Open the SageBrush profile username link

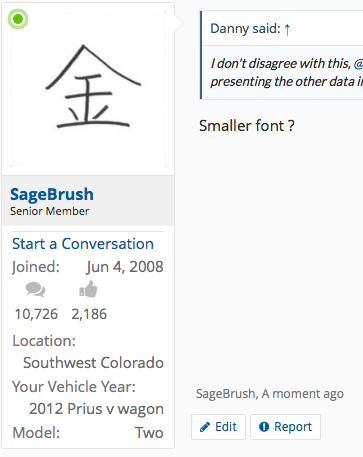click(52, 194)
